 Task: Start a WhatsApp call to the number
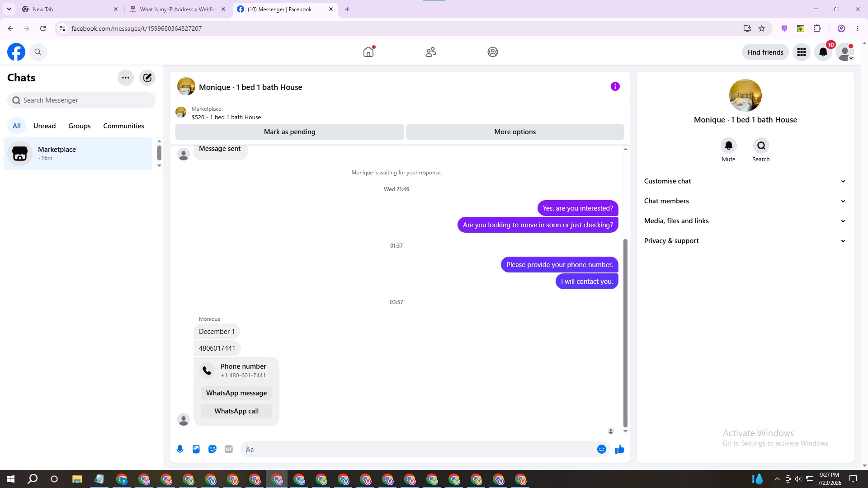click(x=236, y=411)
